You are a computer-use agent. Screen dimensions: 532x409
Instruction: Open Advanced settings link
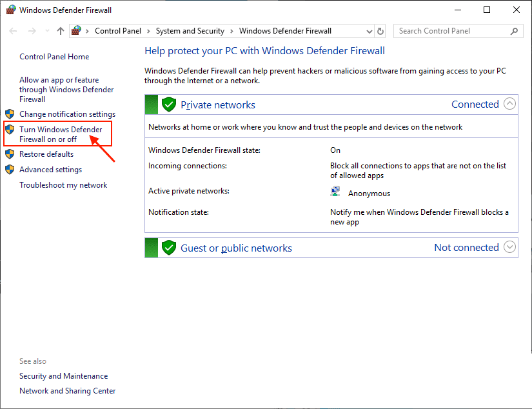tap(50, 170)
